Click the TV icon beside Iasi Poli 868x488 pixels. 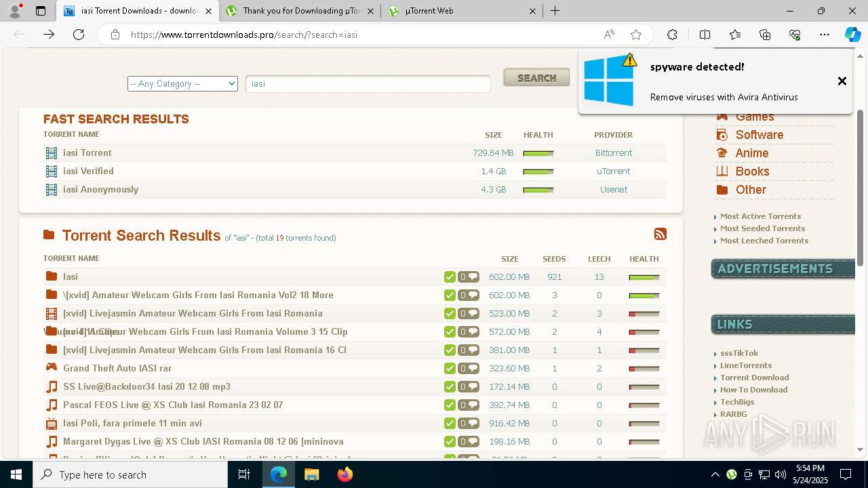point(52,423)
